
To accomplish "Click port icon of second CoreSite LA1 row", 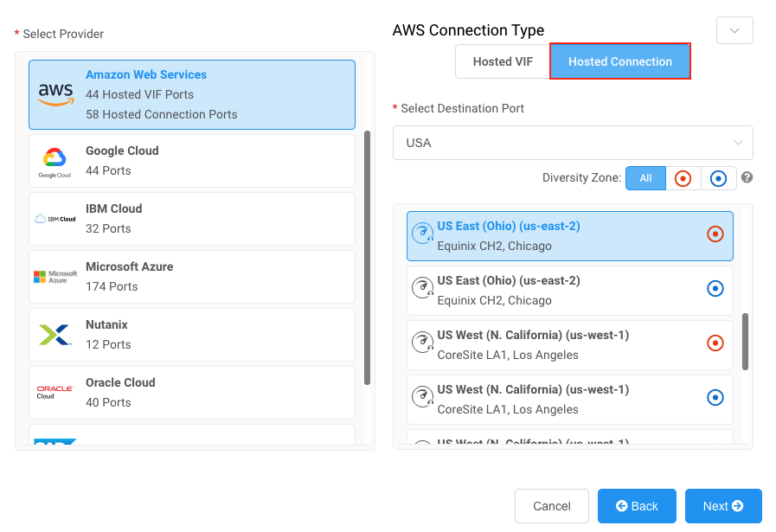I will pos(423,396).
